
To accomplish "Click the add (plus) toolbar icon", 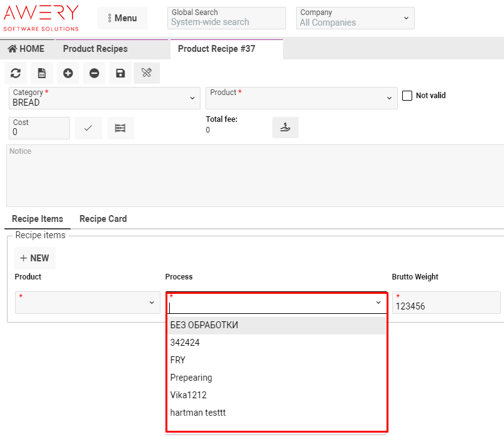I will [67, 73].
